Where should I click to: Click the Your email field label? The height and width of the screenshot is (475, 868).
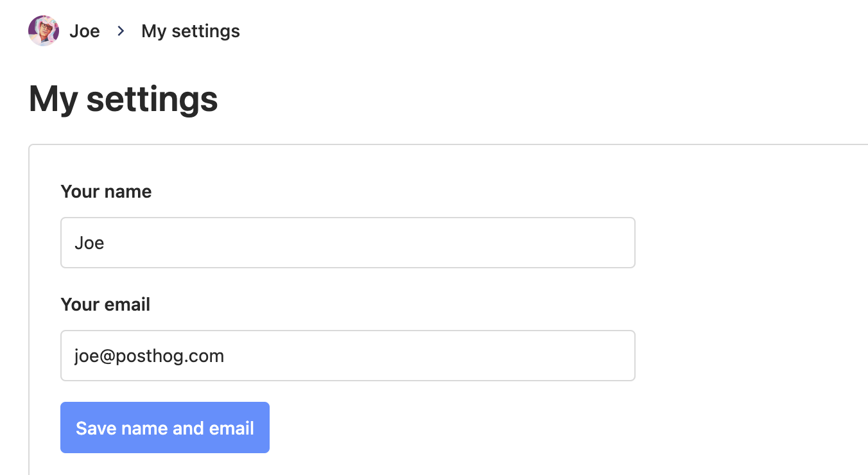coord(105,304)
